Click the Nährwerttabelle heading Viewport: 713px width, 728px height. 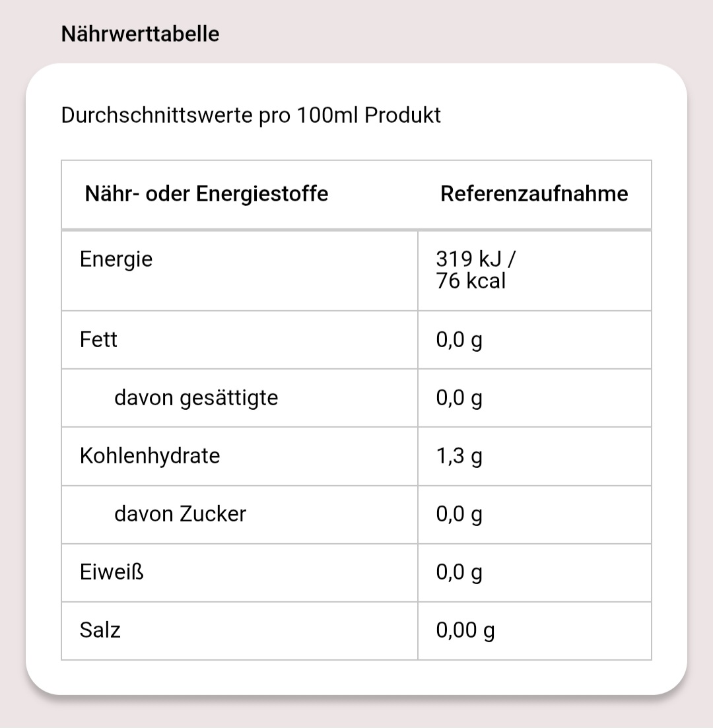click(140, 34)
